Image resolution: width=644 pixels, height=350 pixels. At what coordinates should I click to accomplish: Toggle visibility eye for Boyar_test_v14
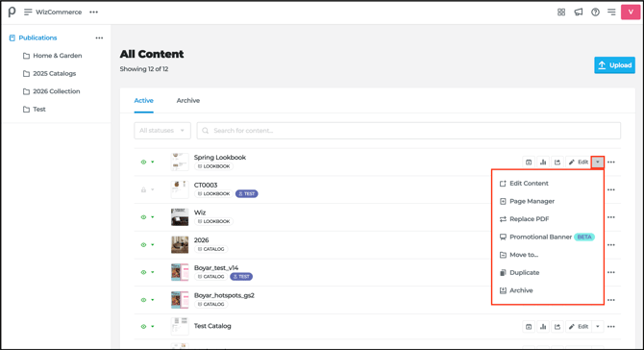pyautogui.click(x=143, y=272)
